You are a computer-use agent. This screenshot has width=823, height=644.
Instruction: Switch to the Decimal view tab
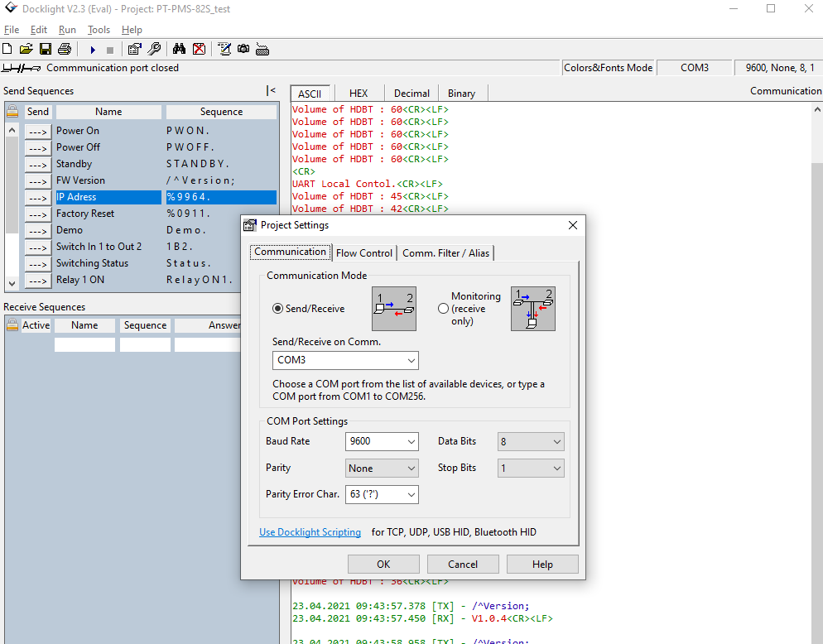[412, 94]
